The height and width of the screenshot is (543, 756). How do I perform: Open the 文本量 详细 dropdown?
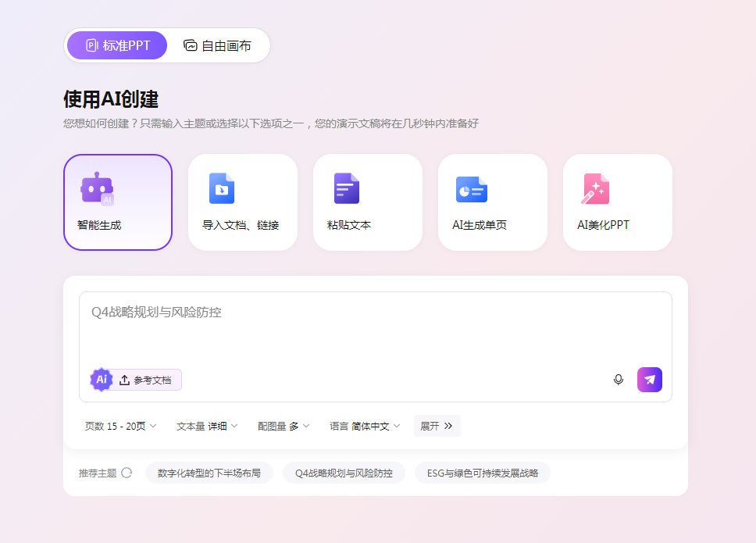pyautogui.click(x=207, y=426)
